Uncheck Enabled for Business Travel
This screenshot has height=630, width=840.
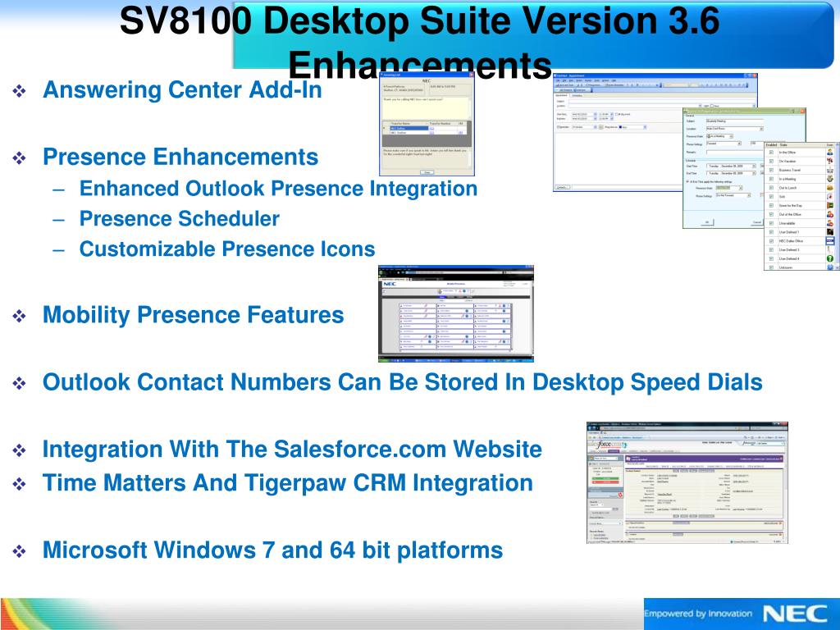771,170
